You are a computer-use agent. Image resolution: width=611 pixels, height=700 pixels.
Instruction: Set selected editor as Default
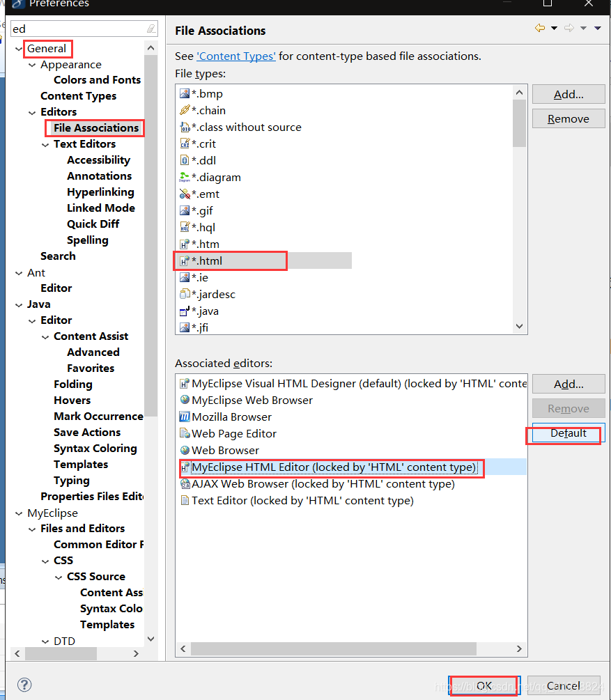(569, 433)
